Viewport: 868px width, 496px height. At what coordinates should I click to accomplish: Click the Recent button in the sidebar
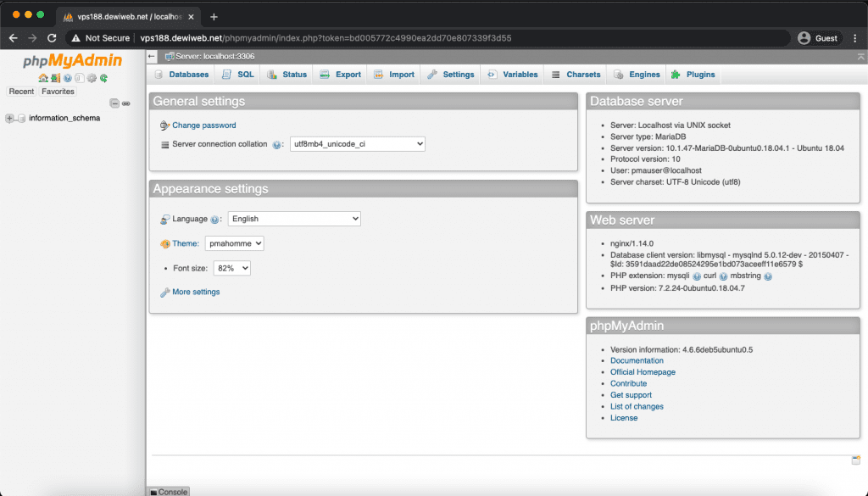(x=21, y=92)
